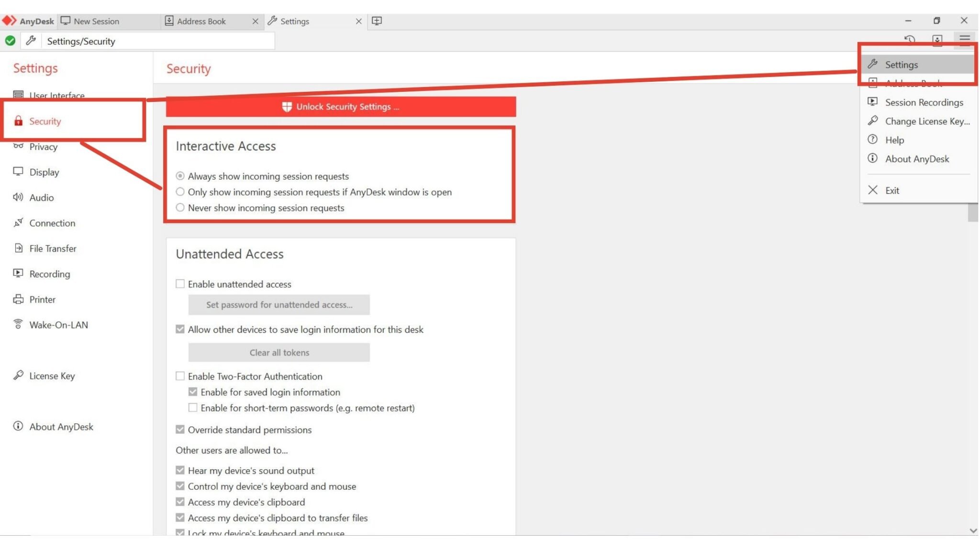
Task: Toggle Hear my device's sound output
Action: tap(180, 470)
